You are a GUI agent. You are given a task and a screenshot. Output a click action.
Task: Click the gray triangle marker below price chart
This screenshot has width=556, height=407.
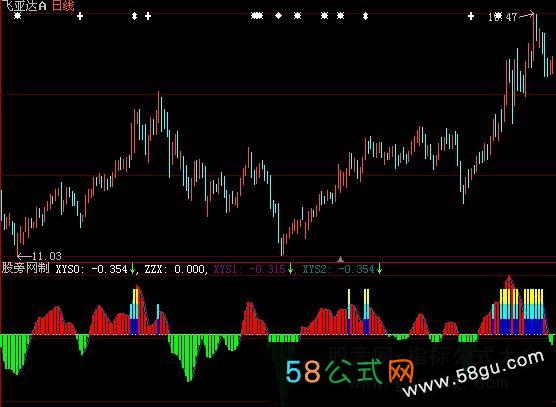(340, 260)
